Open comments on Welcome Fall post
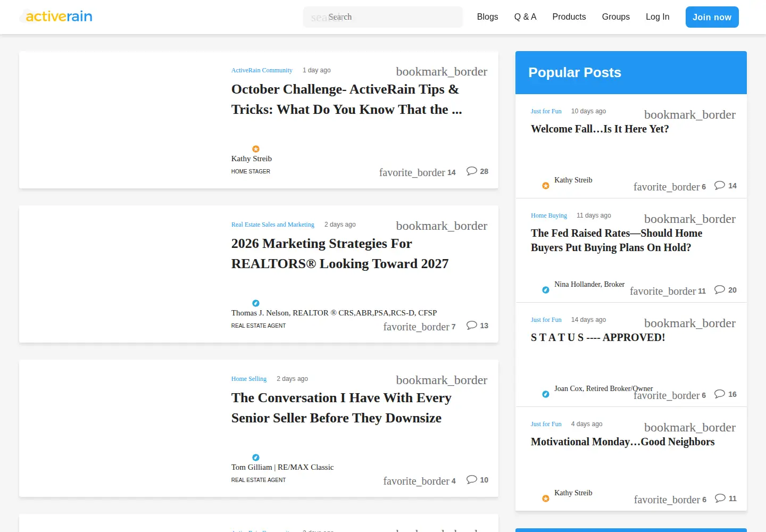The image size is (766, 532). [x=726, y=186]
